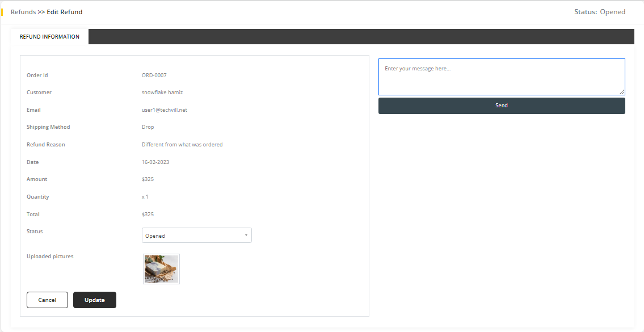Click the quantity value x 1
644x332 pixels.
(145, 197)
